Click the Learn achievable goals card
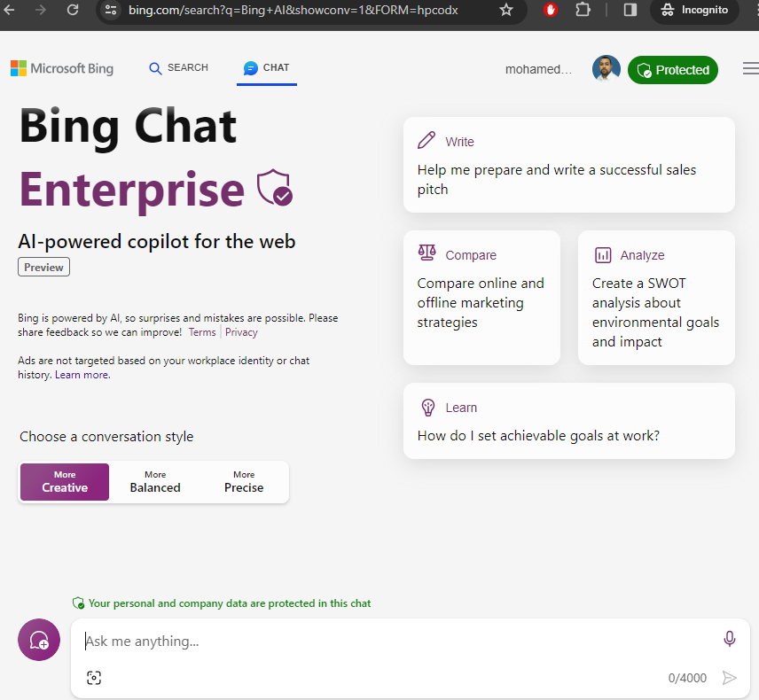Image resolution: width=759 pixels, height=700 pixels. coord(568,421)
